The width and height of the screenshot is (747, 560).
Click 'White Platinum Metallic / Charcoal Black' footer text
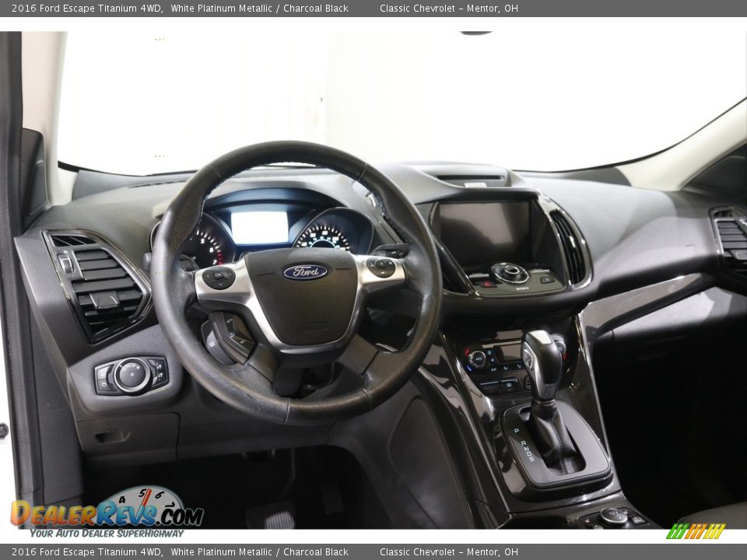(x=259, y=552)
